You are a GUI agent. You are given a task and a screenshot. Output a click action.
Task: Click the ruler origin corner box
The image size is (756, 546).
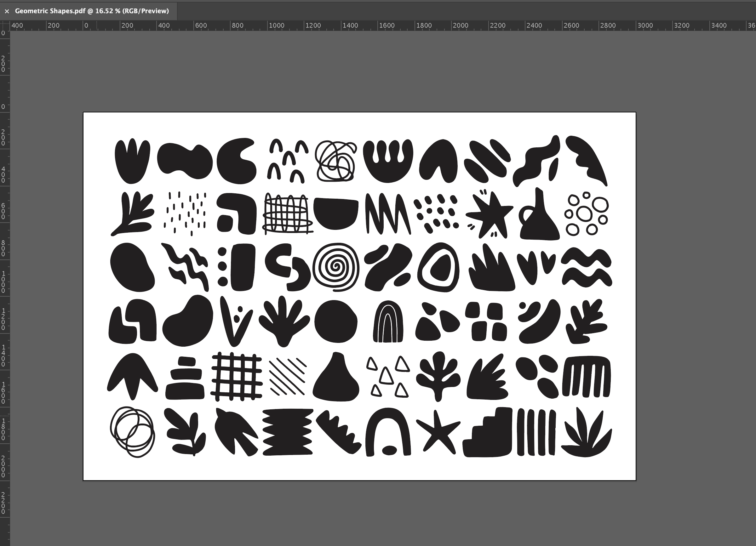click(5, 25)
